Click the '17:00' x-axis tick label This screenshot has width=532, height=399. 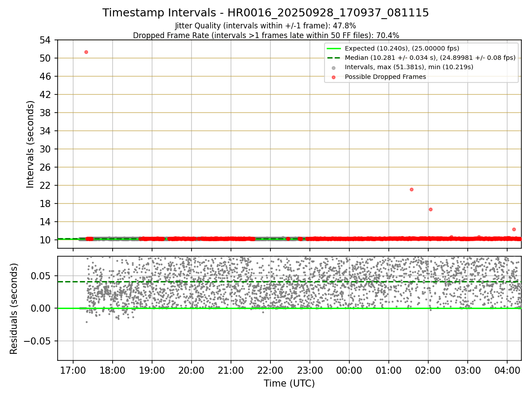(x=73, y=371)
